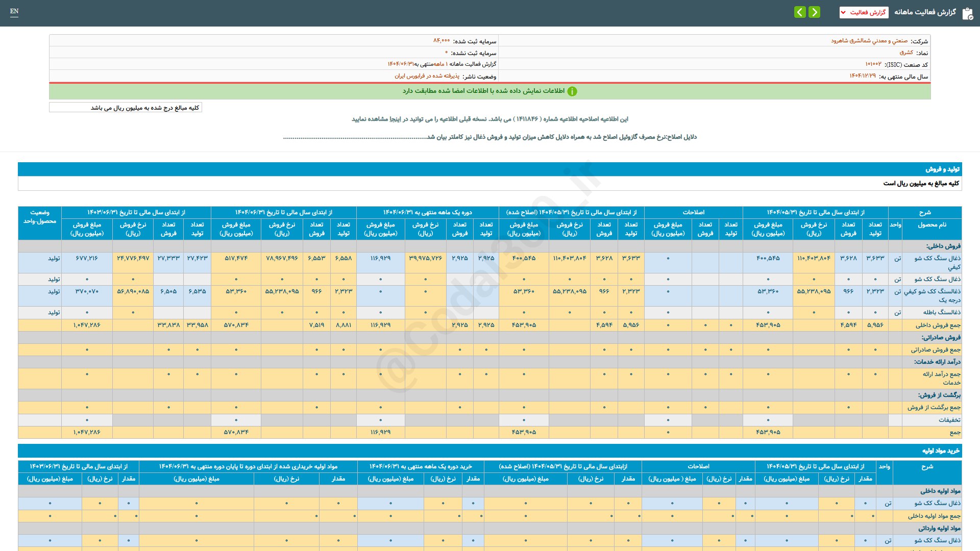Screen dimensions: 980x551
Task: Click the اصلاحات column header in sales table
Action: point(693,212)
